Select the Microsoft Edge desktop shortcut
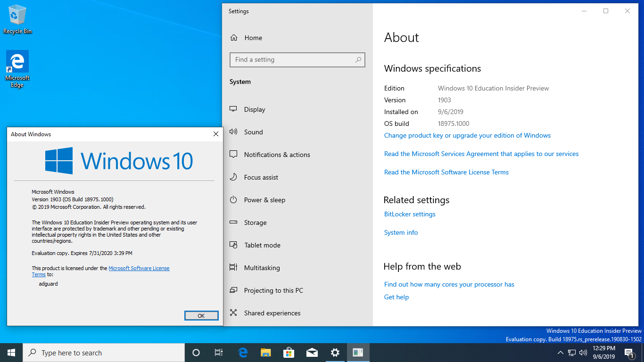This screenshot has height=362, width=644. pyautogui.click(x=17, y=69)
